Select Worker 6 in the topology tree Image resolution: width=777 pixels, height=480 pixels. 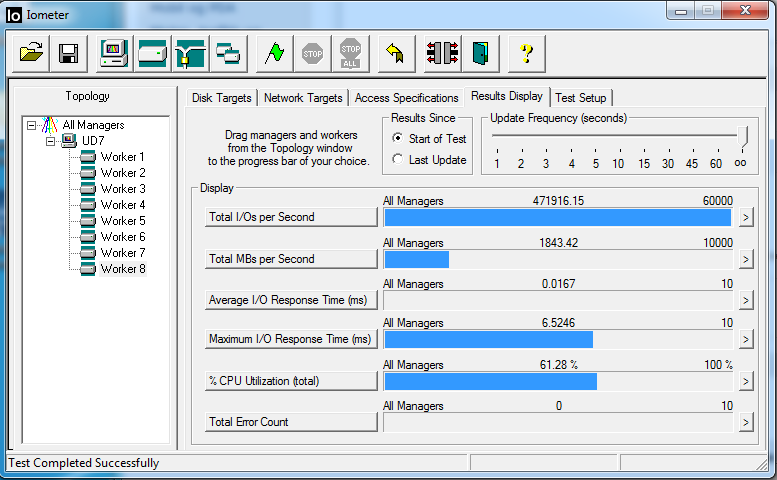123,237
